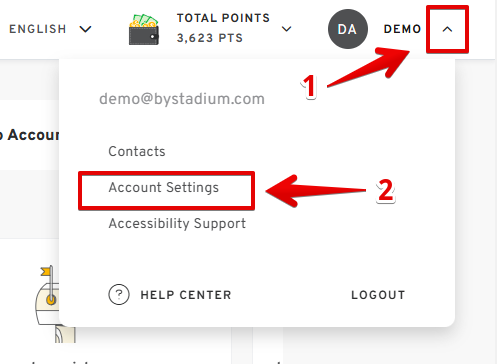The image size is (497, 364).
Task: Click the Account heading behind the menu
Action: point(33,135)
